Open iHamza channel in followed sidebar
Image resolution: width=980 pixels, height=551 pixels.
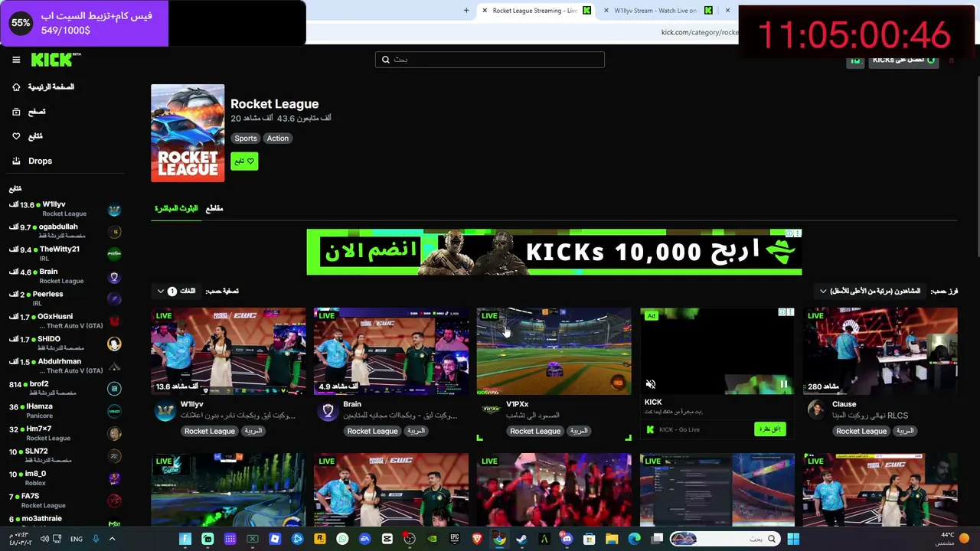coord(65,410)
